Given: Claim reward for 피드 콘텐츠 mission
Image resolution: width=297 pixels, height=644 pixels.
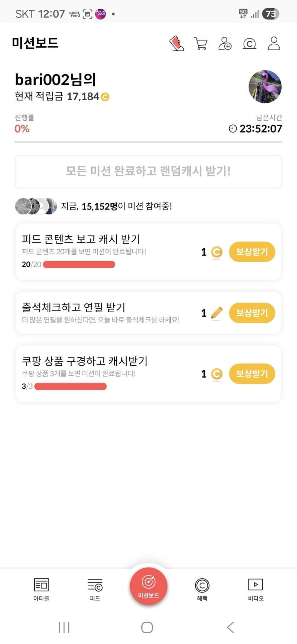Looking at the screenshot, I should pyautogui.click(x=252, y=252).
